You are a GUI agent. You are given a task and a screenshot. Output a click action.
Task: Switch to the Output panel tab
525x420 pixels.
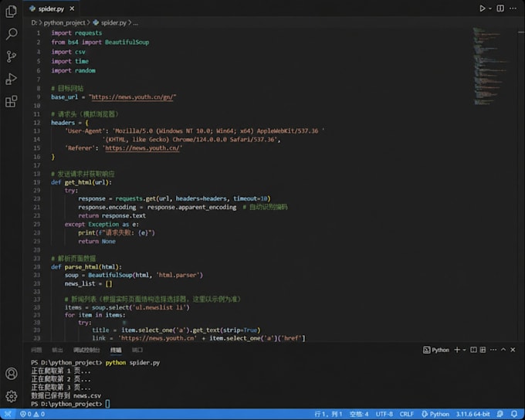(x=57, y=350)
